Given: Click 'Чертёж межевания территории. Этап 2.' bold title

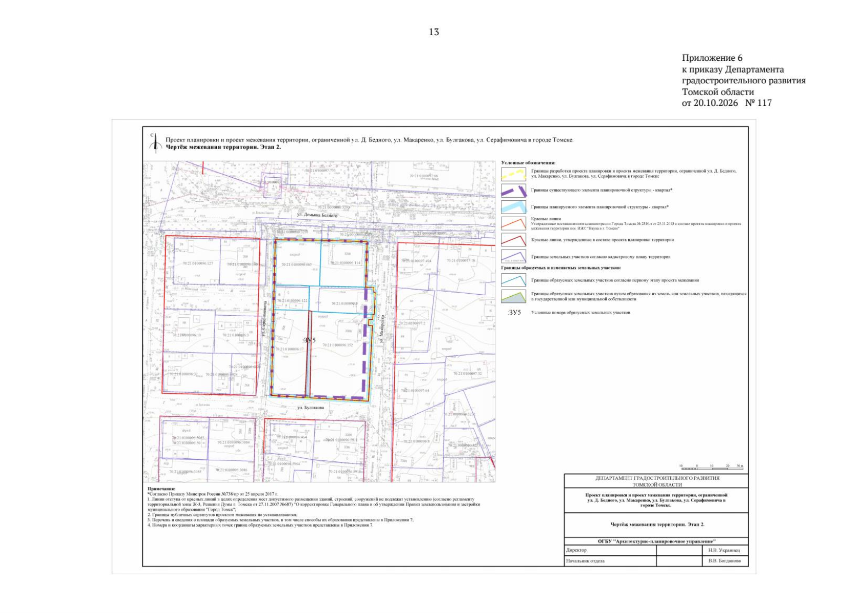Looking at the screenshot, I should point(223,147).
